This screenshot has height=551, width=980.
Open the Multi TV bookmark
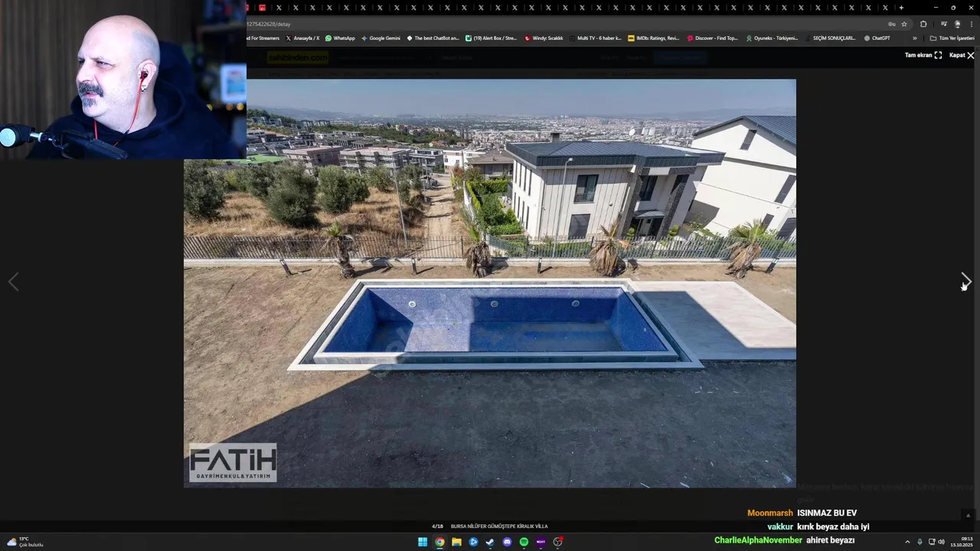coord(595,37)
